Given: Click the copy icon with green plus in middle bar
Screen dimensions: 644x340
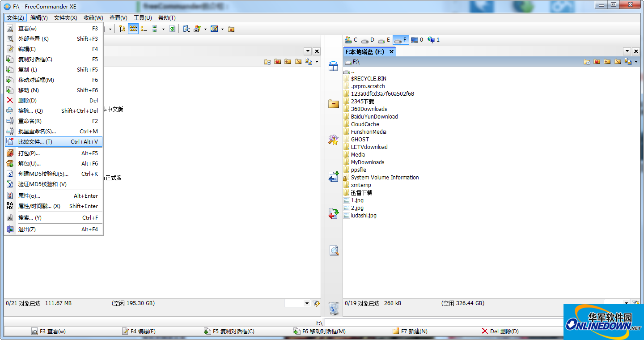Looking at the screenshot, I should point(334,177).
